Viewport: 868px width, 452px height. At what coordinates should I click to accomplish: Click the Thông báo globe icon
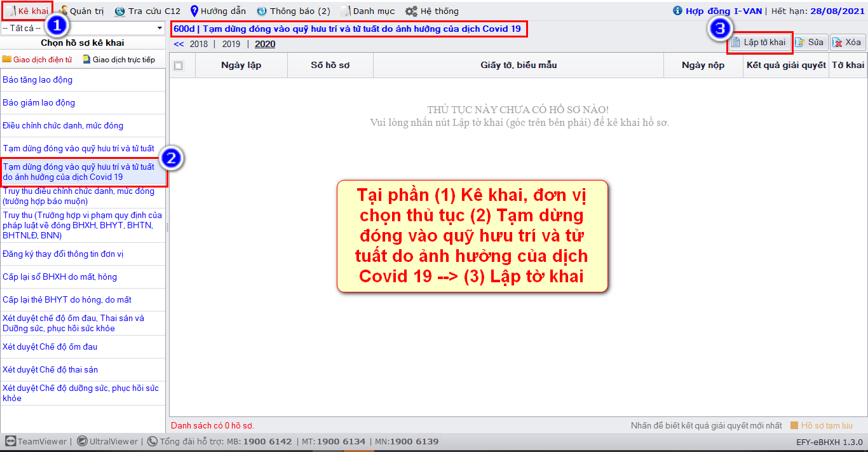pyautogui.click(x=261, y=11)
